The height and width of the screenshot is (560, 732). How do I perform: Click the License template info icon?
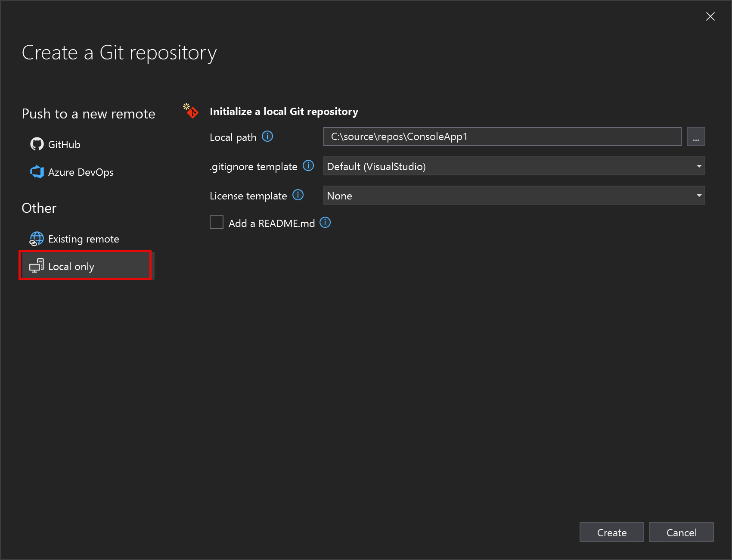click(x=298, y=195)
